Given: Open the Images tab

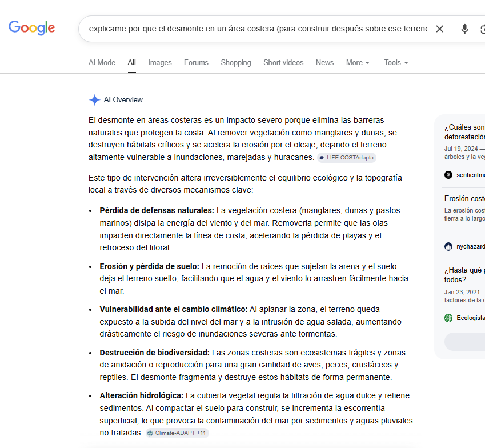Looking at the screenshot, I should coord(159,62).
